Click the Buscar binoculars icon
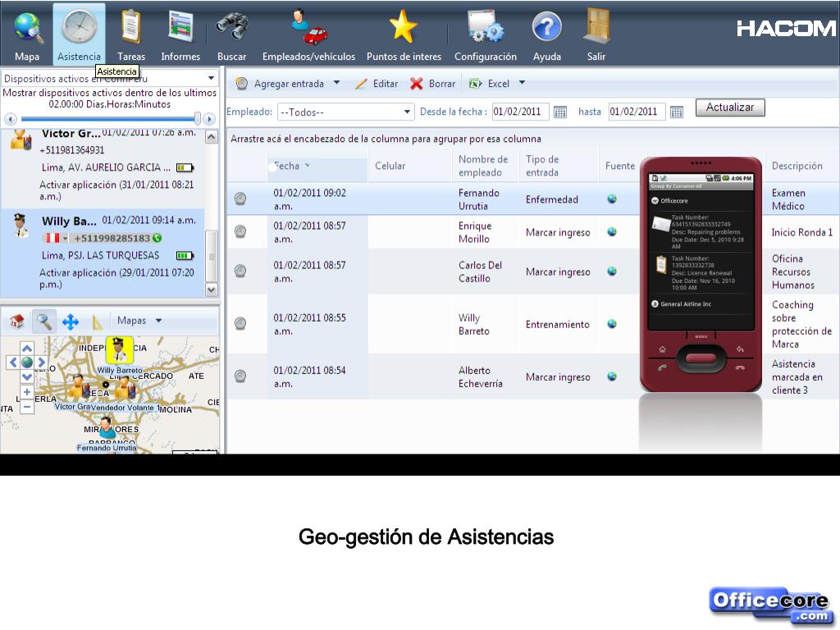The width and height of the screenshot is (840, 630). [232, 25]
